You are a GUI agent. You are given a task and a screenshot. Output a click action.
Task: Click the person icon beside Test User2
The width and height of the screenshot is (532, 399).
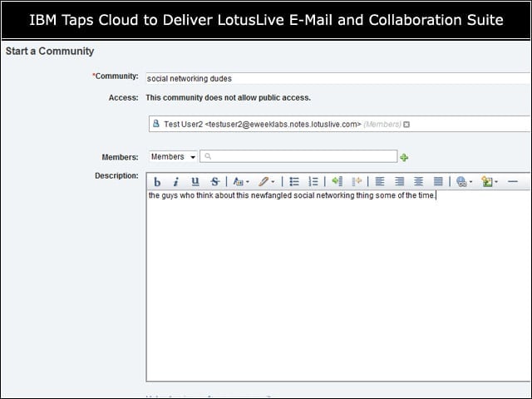[156, 124]
